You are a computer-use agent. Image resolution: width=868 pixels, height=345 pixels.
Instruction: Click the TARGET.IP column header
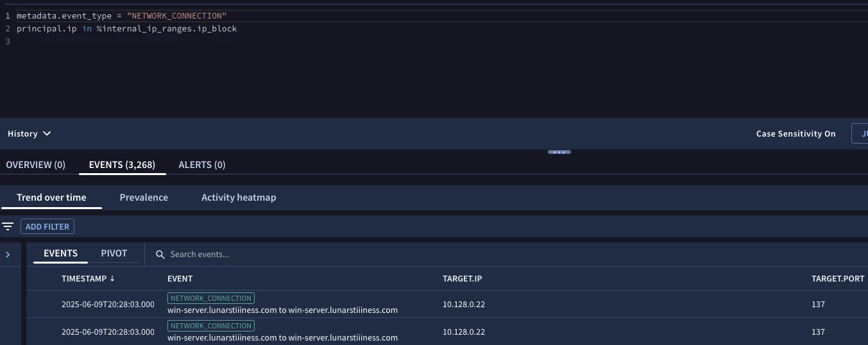tap(462, 278)
